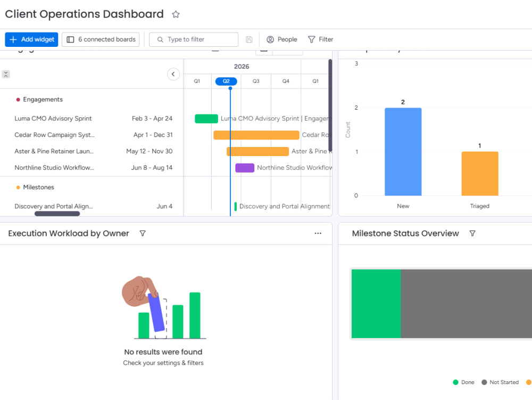This screenshot has width=532, height=400.
Task: Open the dashboard Filter menu
Action: pyautogui.click(x=320, y=39)
